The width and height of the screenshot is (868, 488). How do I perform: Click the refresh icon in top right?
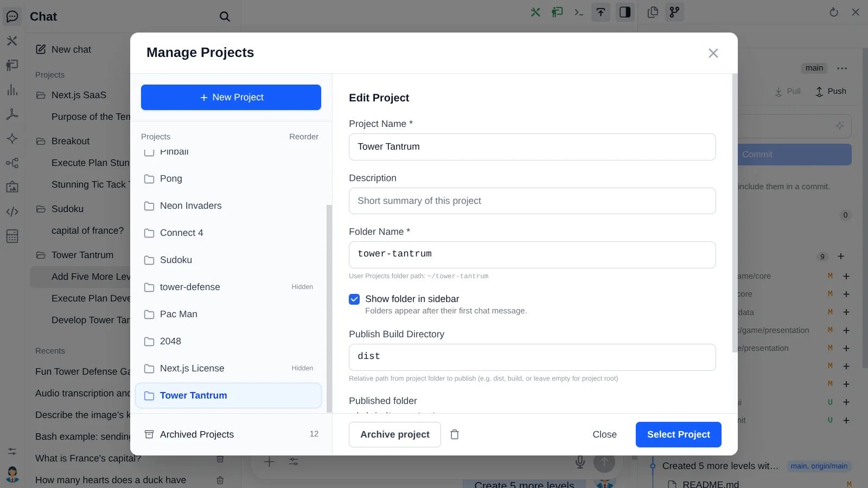[x=834, y=12]
